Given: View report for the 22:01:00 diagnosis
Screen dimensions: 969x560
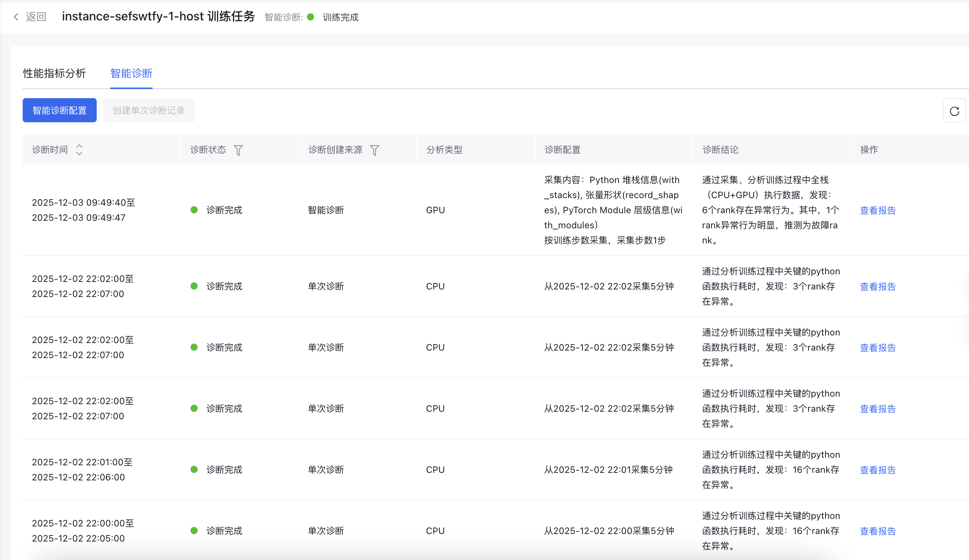Looking at the screenshot, I should pos(878,470).
